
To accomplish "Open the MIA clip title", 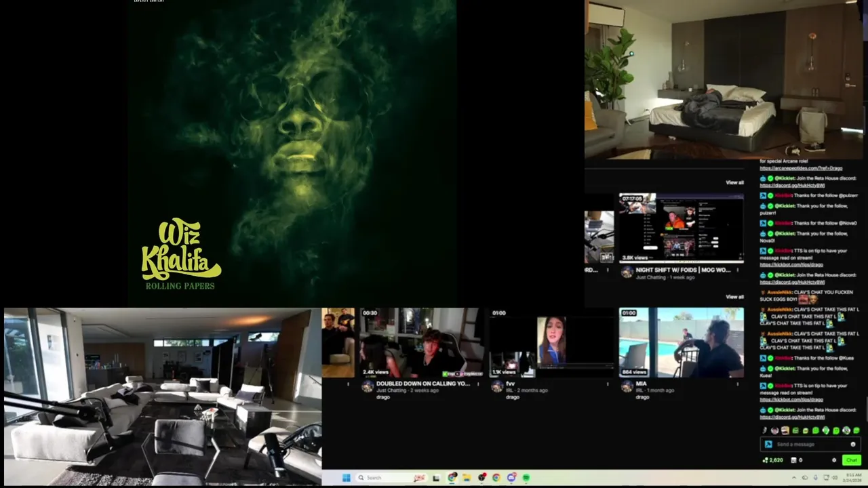I will pos(641,384).
